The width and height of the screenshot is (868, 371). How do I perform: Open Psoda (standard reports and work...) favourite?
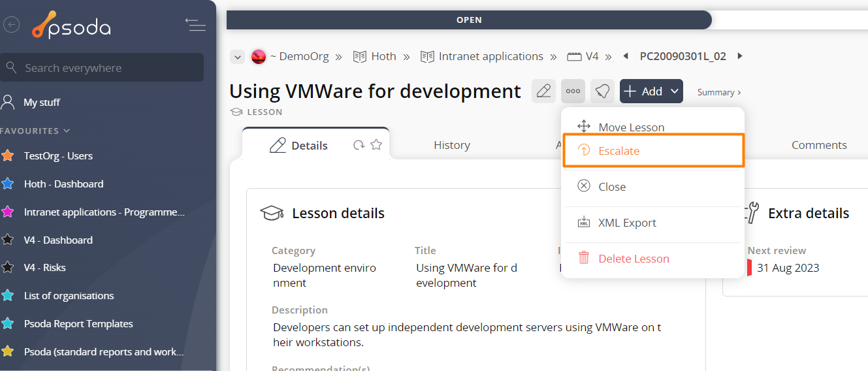tap(104, 352)
